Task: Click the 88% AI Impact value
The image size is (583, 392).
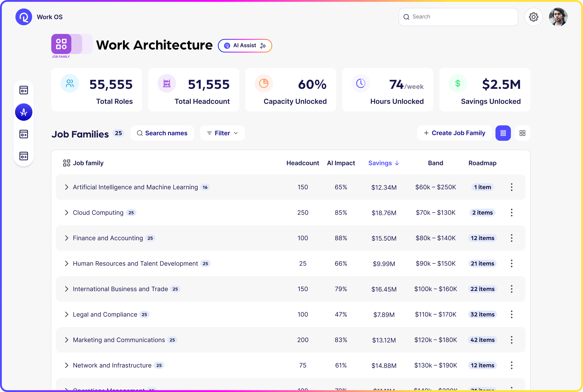Action: pos(341,238)
